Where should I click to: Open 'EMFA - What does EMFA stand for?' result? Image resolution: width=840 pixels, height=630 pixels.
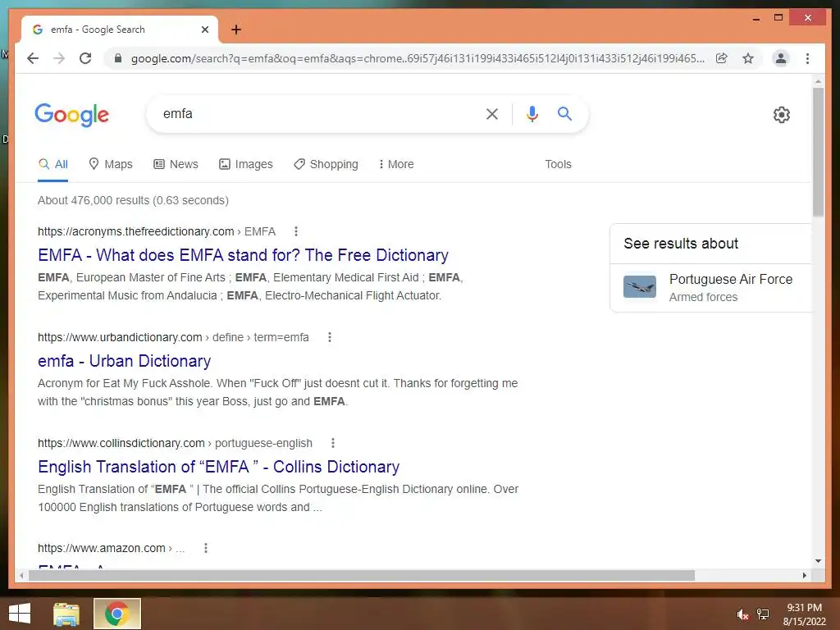pyautogui.click(x=243, y=255)
